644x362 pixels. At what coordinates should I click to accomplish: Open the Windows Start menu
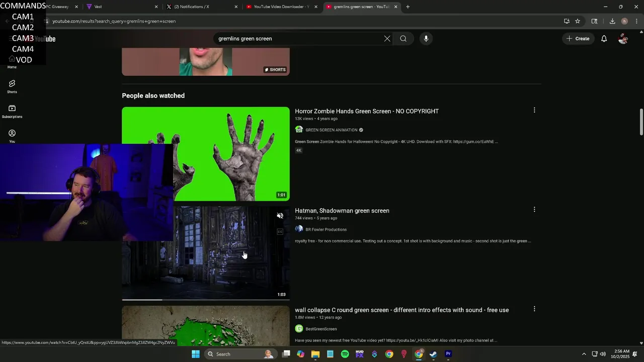196,354
